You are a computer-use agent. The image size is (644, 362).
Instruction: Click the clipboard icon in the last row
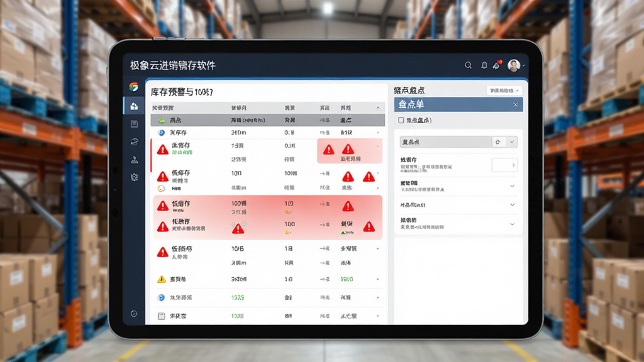[x=162, y=316]
